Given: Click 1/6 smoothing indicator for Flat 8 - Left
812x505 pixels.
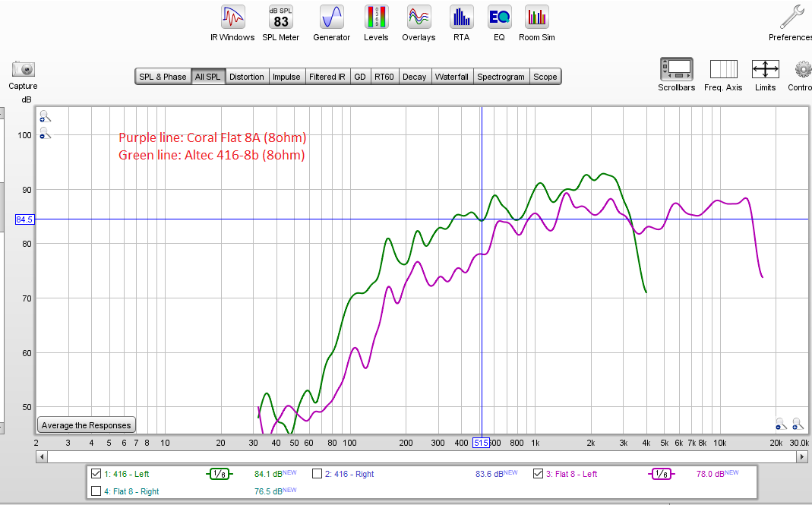Looking at the screenshot, I should [662, 474].
